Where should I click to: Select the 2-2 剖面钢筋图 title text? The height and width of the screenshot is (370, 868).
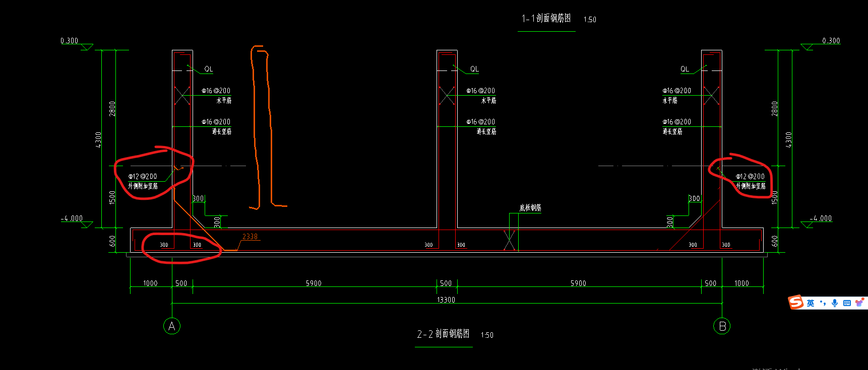(443, 334)
